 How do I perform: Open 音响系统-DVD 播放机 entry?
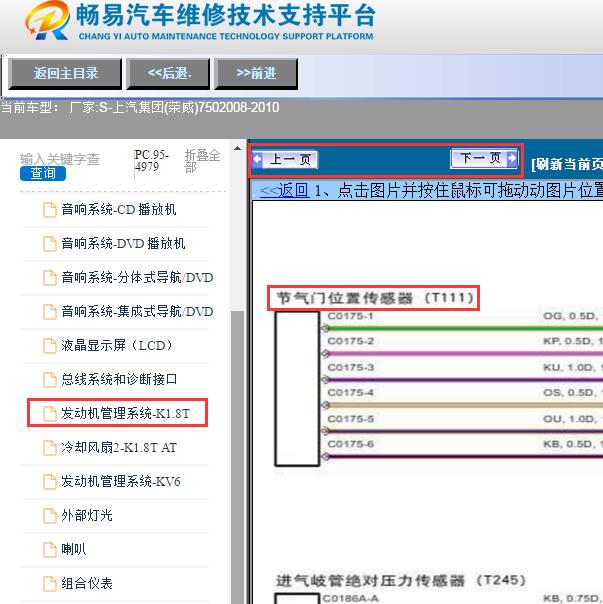[x=123, y=243]
